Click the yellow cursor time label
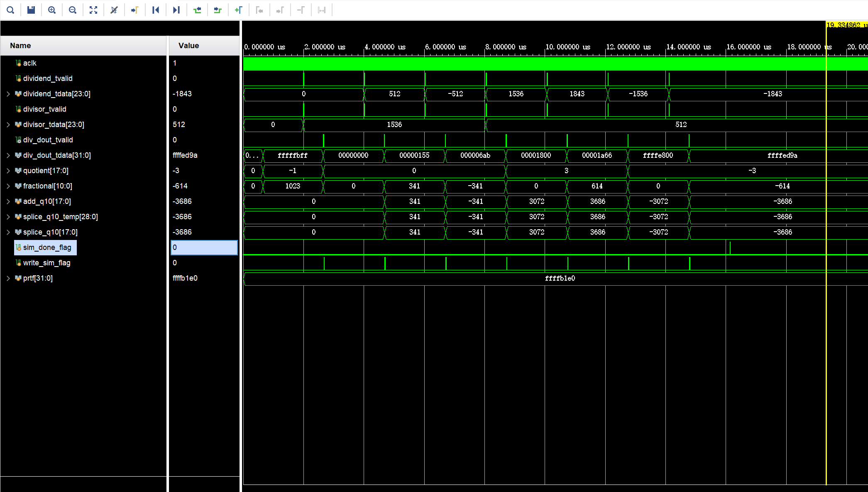Screen dimensions: 868x492 point(845,25)
